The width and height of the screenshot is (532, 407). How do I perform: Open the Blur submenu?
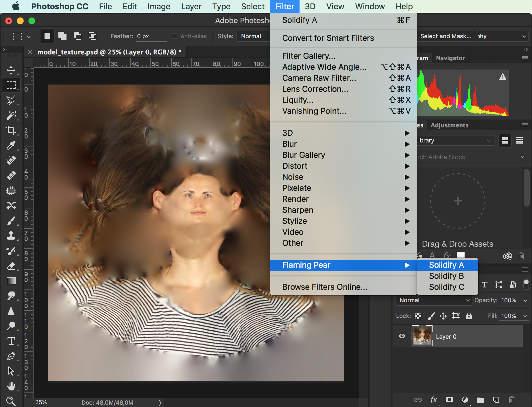point(343,144)
